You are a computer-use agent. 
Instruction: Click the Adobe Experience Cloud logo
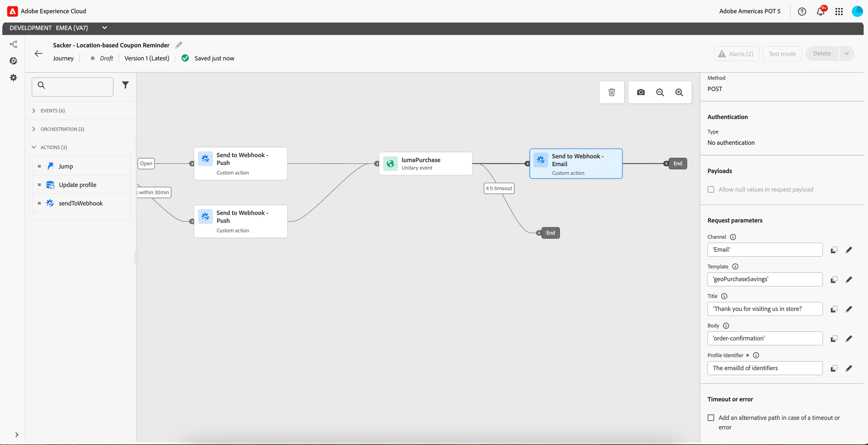pyautogui.click(x=12, y=11)
